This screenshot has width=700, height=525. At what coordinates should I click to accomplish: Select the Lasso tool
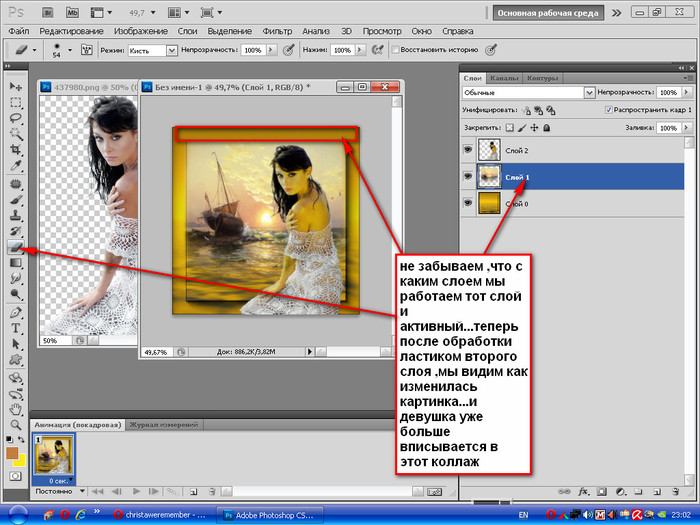click(x=16, y=118)
